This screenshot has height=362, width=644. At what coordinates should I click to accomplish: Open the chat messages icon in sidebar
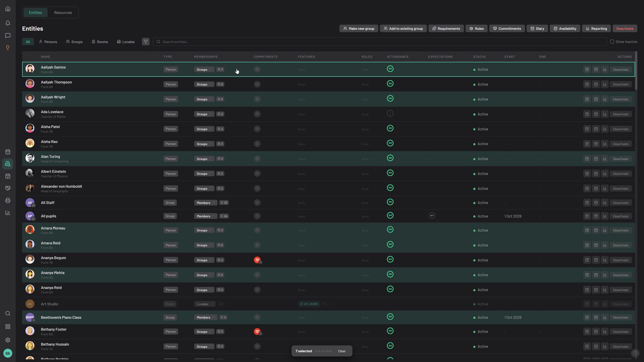(8, 35)
